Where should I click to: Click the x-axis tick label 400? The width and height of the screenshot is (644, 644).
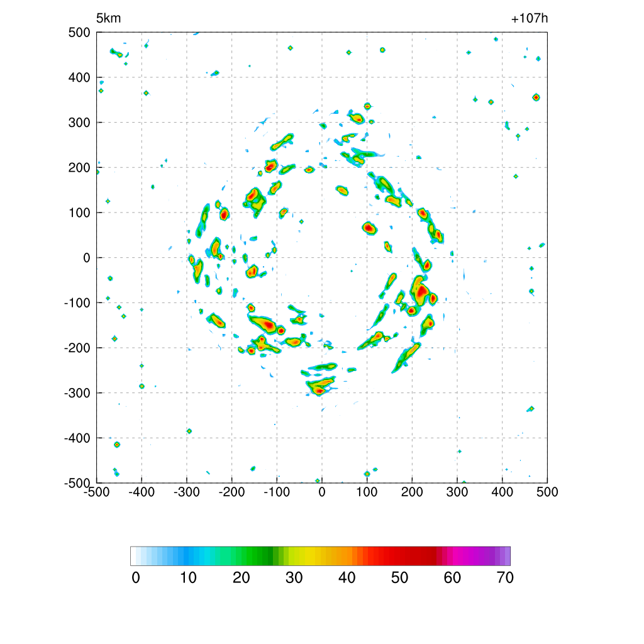click(x=502, y=492)
